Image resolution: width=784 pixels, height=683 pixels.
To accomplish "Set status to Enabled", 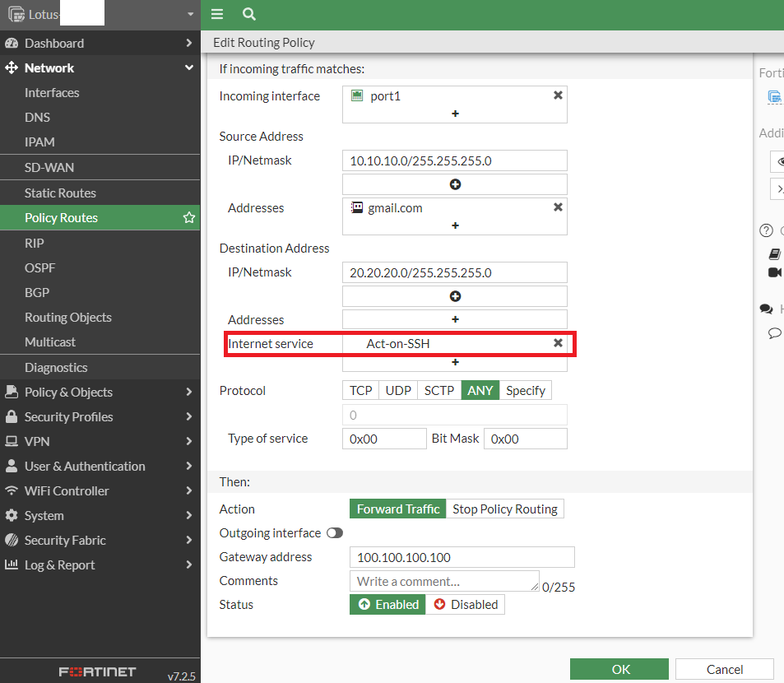I will 387,605.
